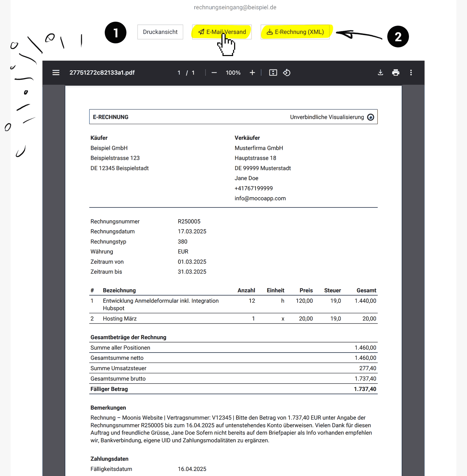Viewport: 467px width, 476px height.
Task: Select line total 1.440,00
Action: click(366, 301)
